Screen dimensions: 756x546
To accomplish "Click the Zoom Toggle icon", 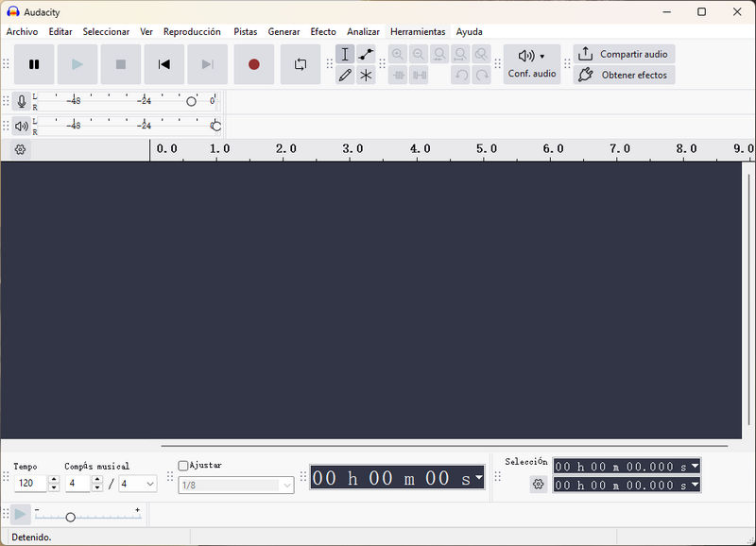I will [x=481, y=54].
